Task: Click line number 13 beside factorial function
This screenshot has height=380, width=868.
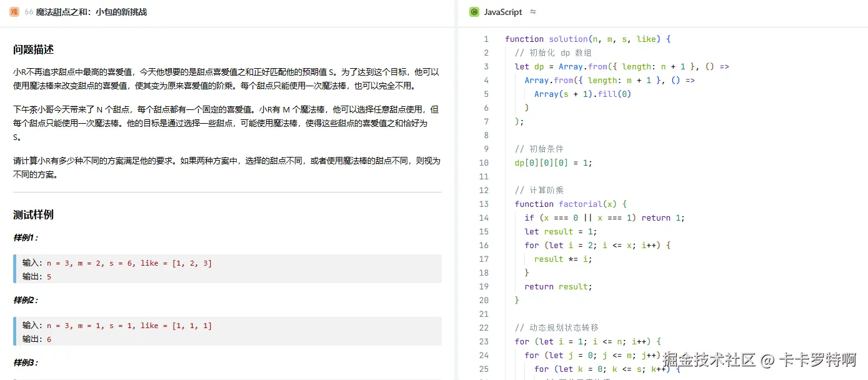Action: tap(484, 204)
